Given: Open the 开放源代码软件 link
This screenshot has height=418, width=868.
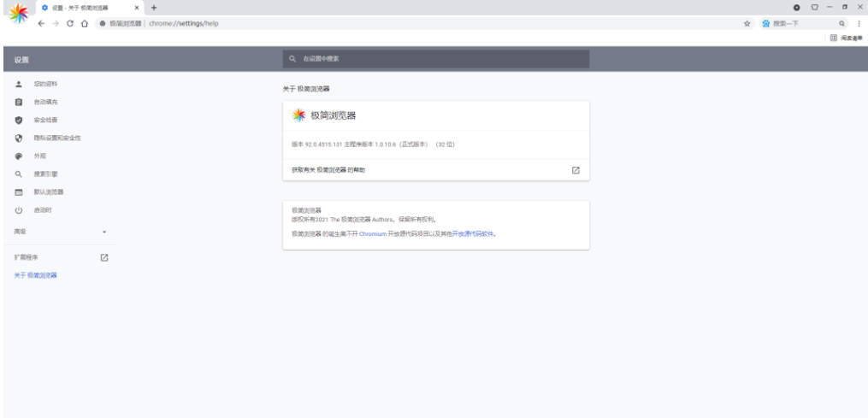Looking at the screenshot, I should (473, 234).
